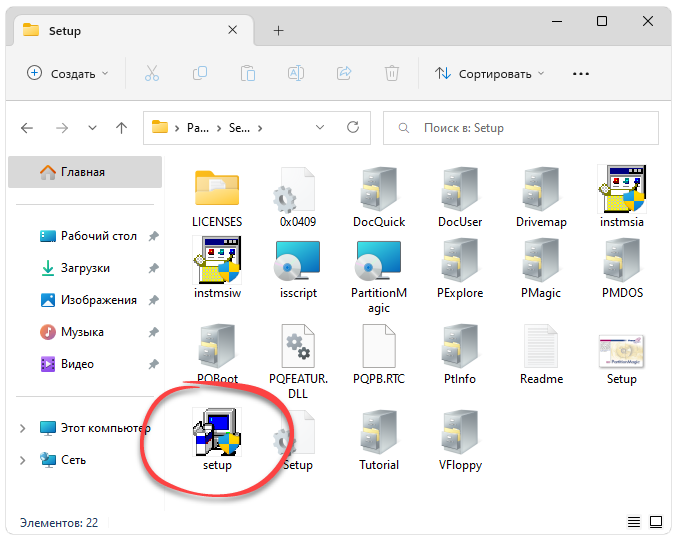Expand the 'Этот компьютер' tree node
Image resolution: width=677 pixels, height=540 pixels.
point(23,428)
